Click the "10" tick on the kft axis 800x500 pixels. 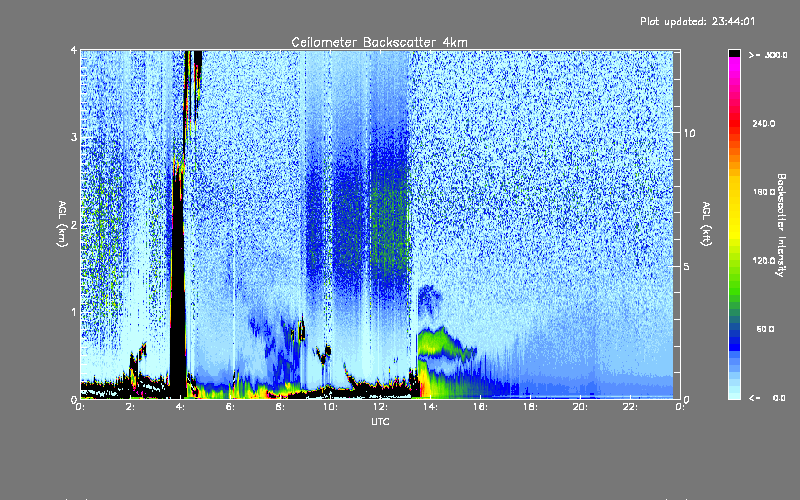689,133
